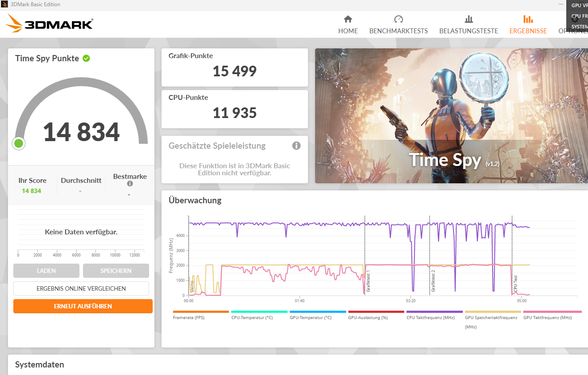
Task: Click info icon next to Geschätzte Spieleleistung
Action: (296, 146)
